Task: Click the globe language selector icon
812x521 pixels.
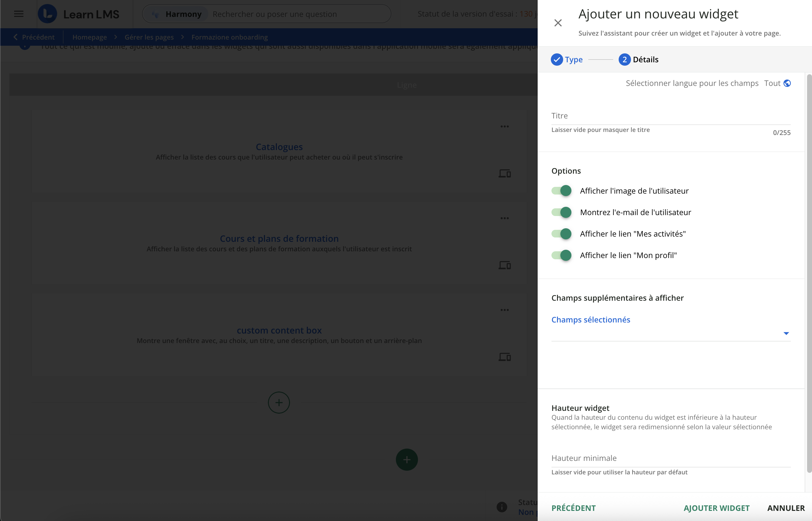Action: tap(787, 83)
